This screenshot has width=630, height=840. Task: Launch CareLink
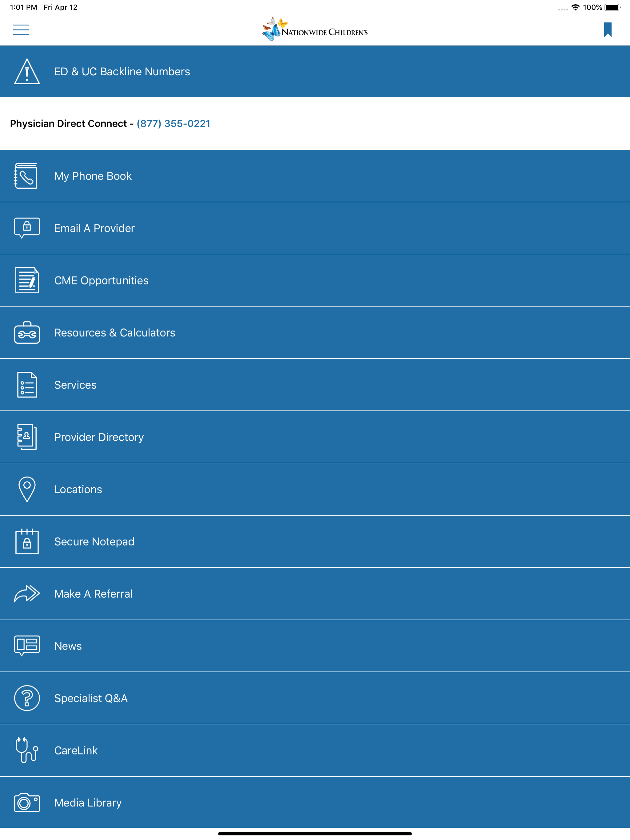(x=315, y=751)
